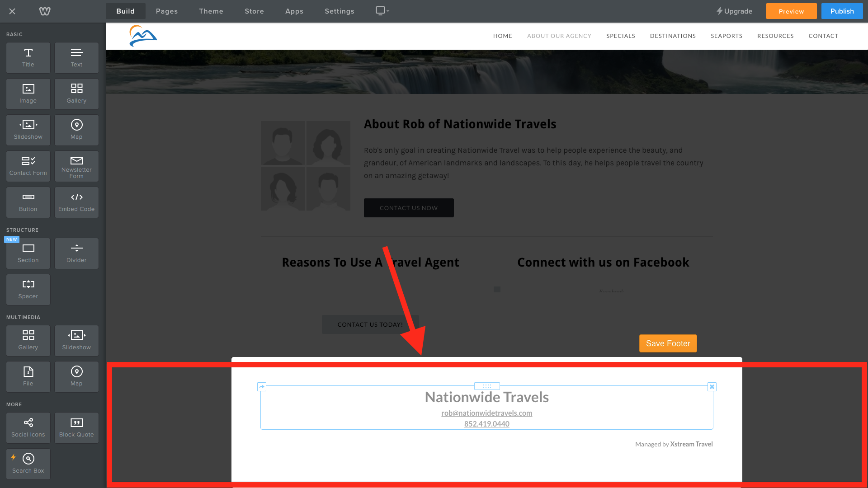Delete footer text element with X icon
868x488 pixels.
(x=712, y=387)
